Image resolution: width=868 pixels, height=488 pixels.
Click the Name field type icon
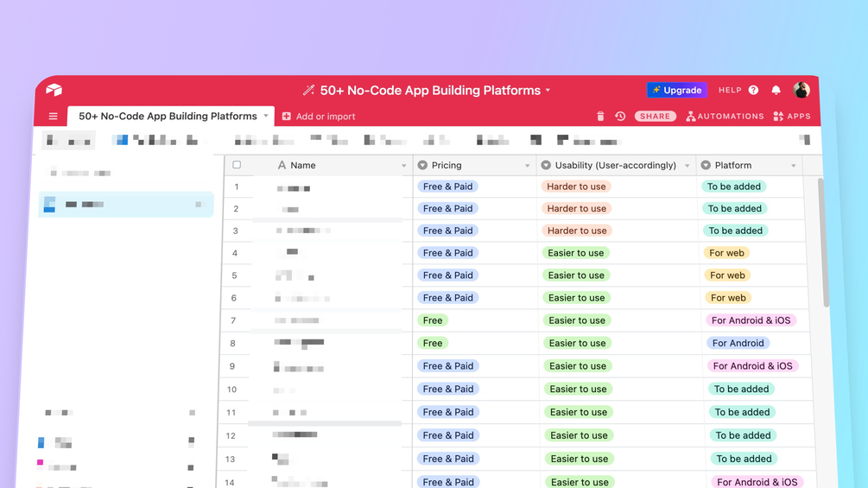(282, 165)
